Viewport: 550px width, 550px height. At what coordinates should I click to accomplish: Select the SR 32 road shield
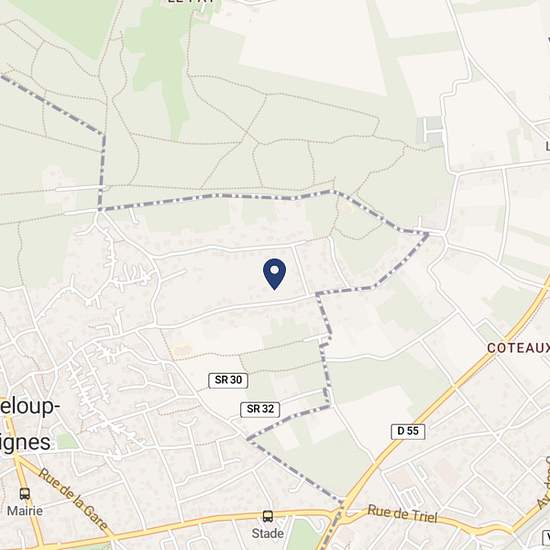(260, 410)
